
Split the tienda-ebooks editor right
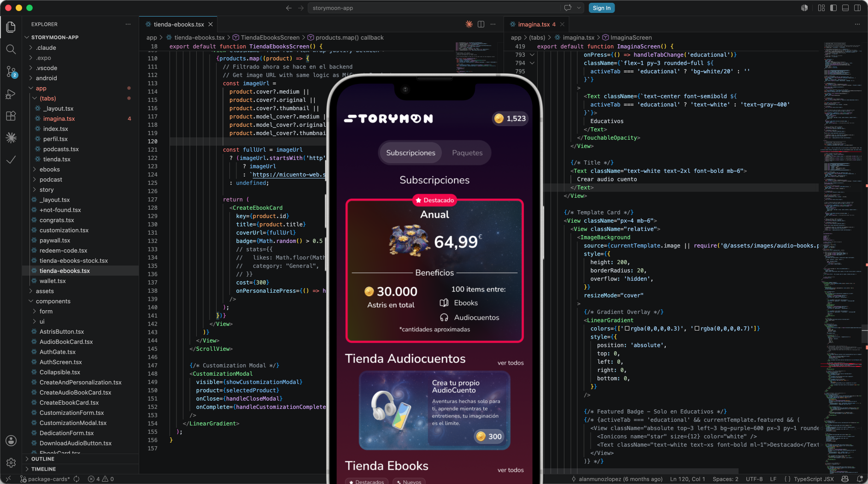point(481,24)
